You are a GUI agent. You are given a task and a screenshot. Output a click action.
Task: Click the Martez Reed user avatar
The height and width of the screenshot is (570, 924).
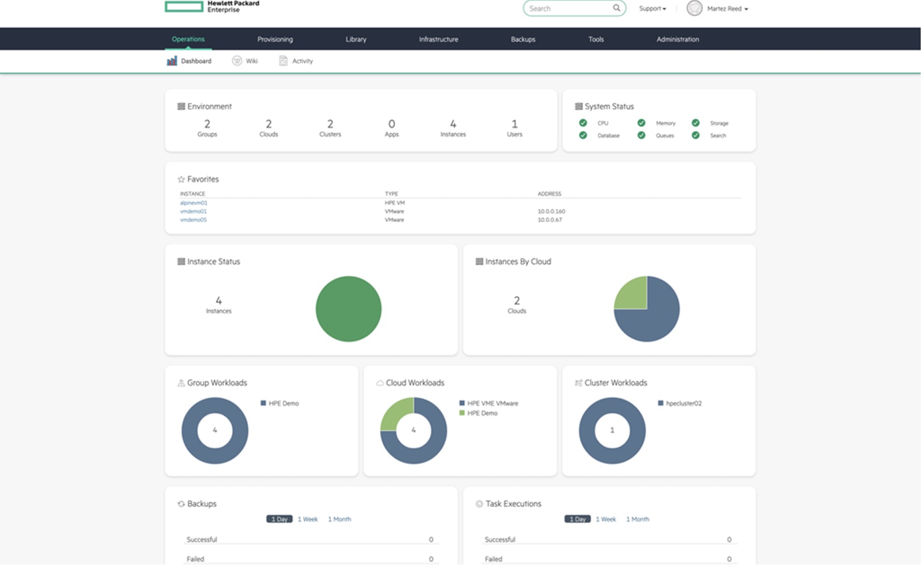(694, 8)
